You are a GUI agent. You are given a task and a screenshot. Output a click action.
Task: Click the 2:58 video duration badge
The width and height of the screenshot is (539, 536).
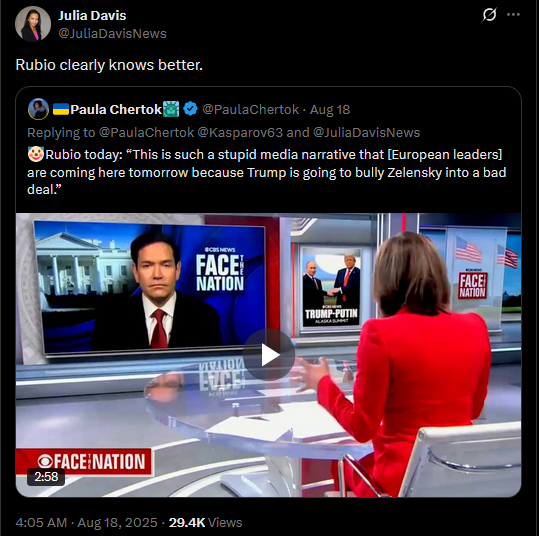tap(46, 477)
